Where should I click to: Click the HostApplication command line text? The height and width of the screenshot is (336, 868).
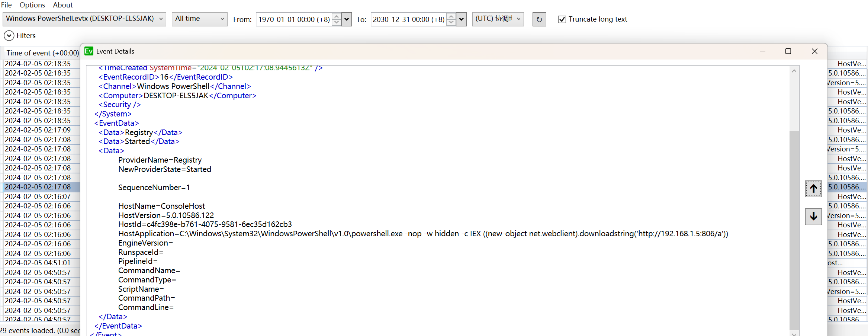423,234
